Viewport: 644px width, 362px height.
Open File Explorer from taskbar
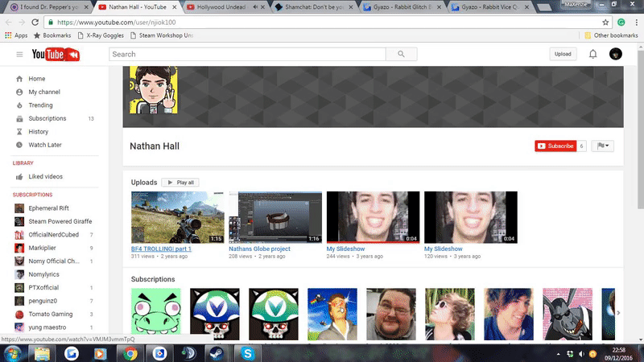point(42,353)
